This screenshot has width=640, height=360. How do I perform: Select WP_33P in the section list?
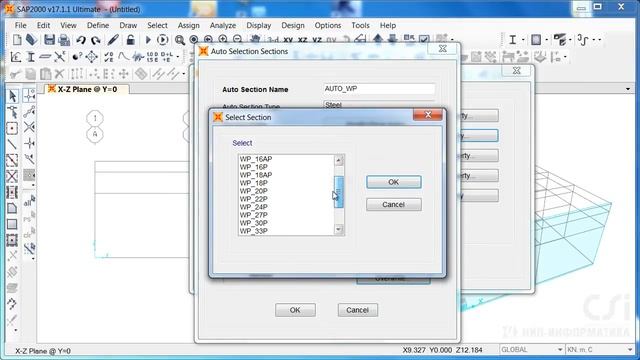(x=254, y=231)
